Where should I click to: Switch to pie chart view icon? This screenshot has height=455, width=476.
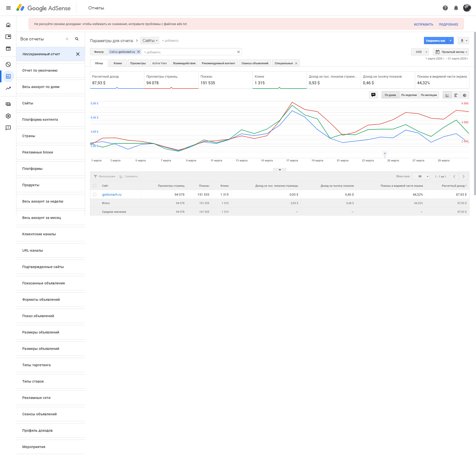point(465,95)
